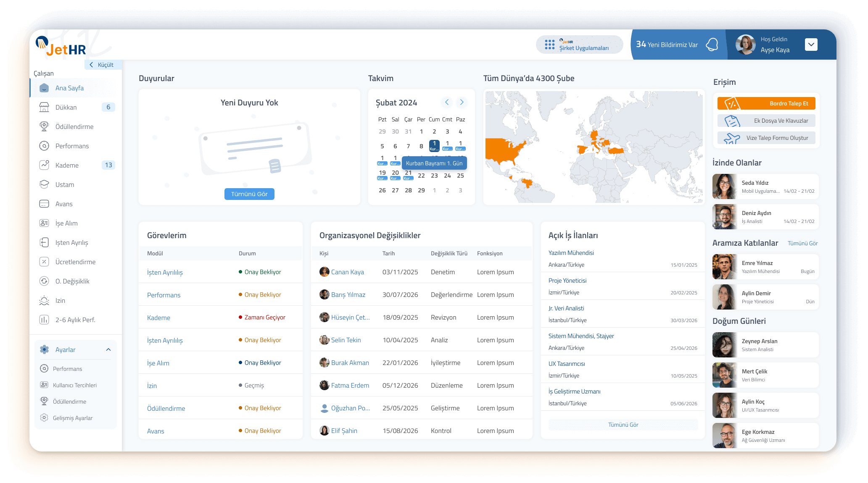This screenshot has height=483, width=868.
Task: Open the user profile dropdown arrow
Action: [811, 45]
